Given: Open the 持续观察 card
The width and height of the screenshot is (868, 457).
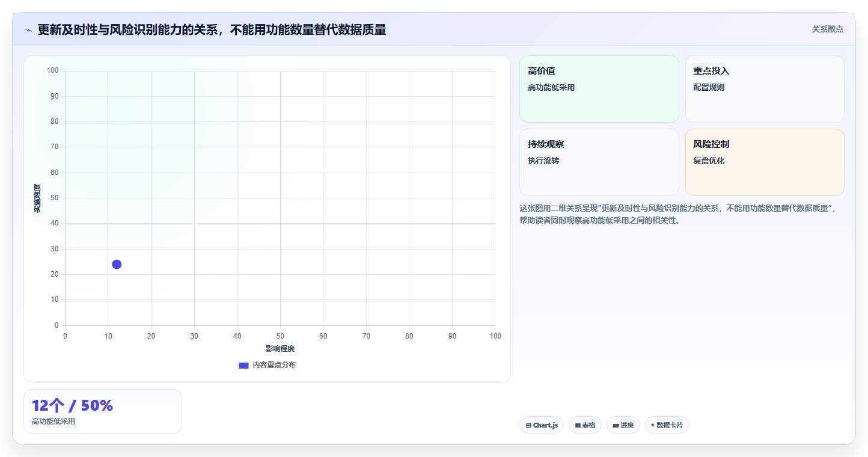Looking at the screenshot, I should pyautogui.click(x=599, y=162).
